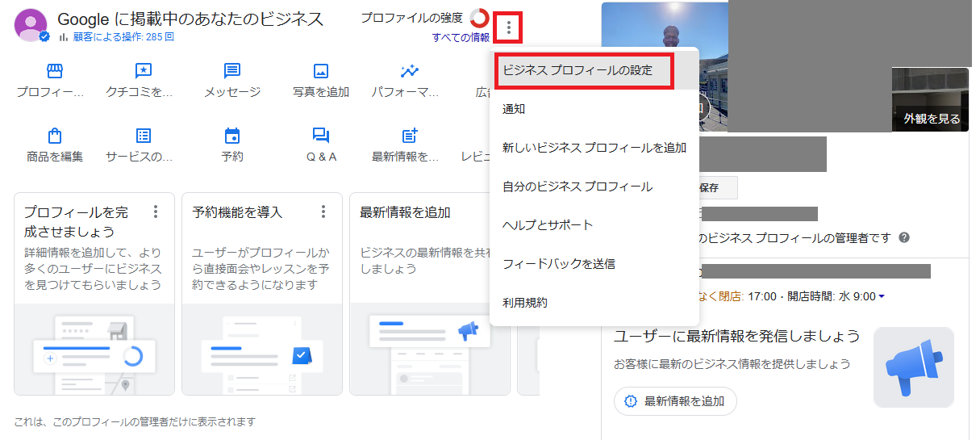Select 通知 from the menu

[594, 109]
